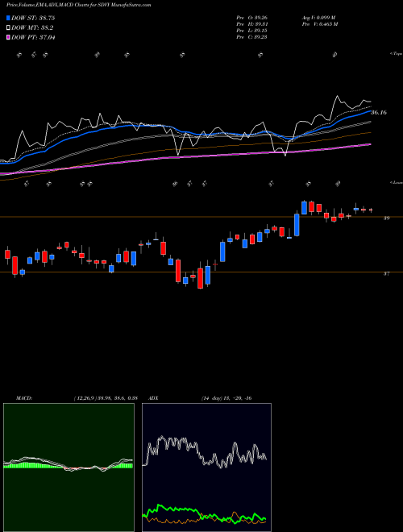Click the magenta DOW PT legend swatch
This screenshot has height=532, width=403.
point(8,37)
